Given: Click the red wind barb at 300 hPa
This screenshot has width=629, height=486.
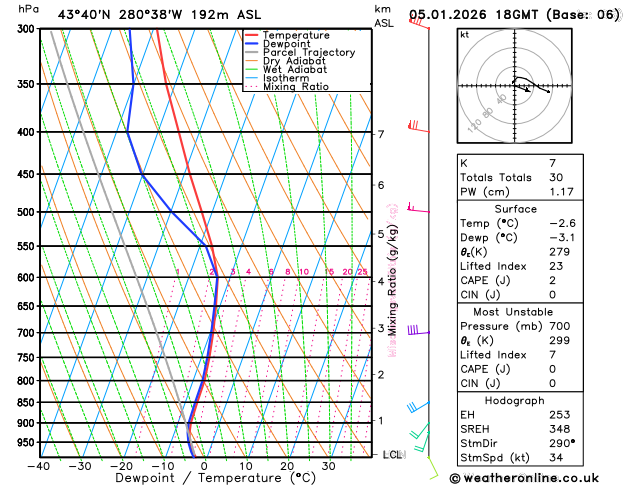Looking at the screenshot, I should (x=419, y=23).
